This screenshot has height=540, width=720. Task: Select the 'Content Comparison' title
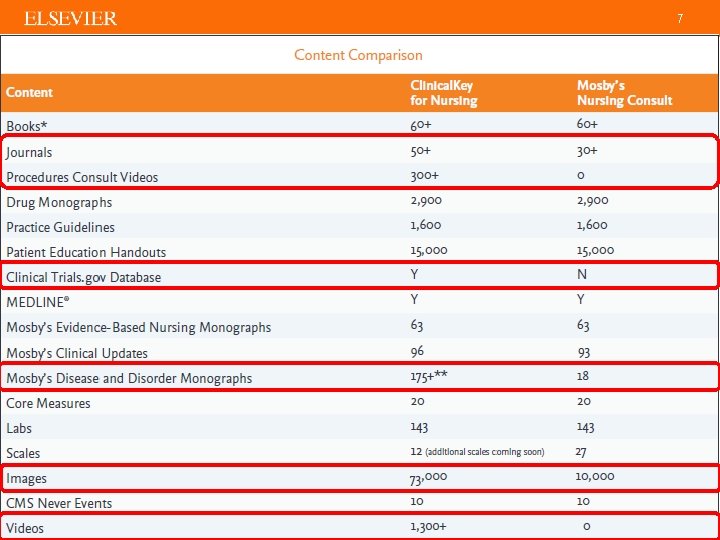point(358,55)
